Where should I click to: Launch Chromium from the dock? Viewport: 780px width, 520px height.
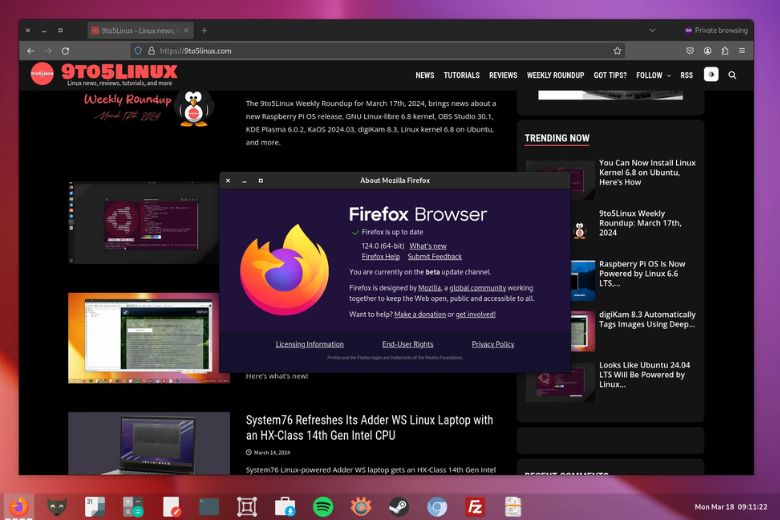pos(437,507)
